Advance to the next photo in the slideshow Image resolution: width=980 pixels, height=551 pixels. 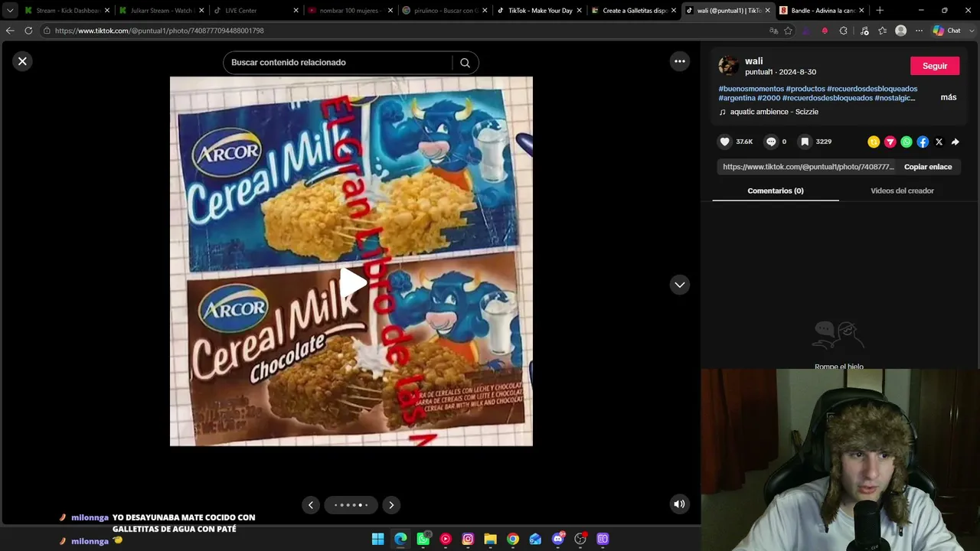click(x=391, y=505)
